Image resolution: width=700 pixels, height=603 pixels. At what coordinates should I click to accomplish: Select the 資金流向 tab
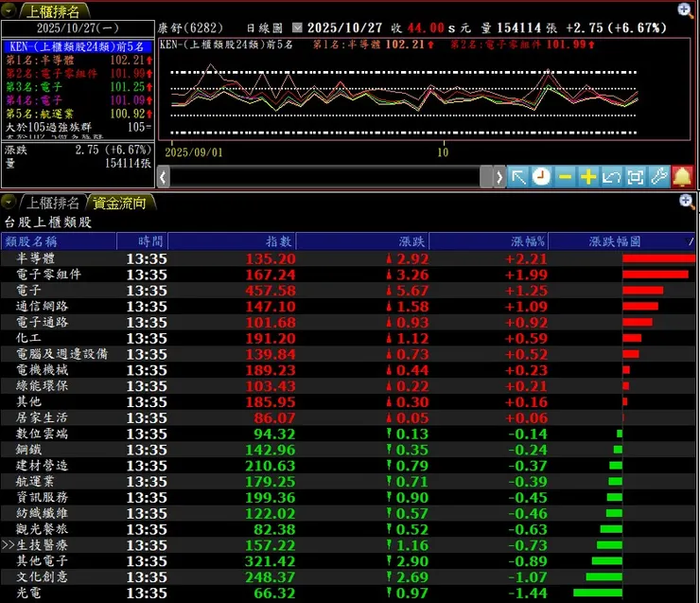click(x=119, y=204)
